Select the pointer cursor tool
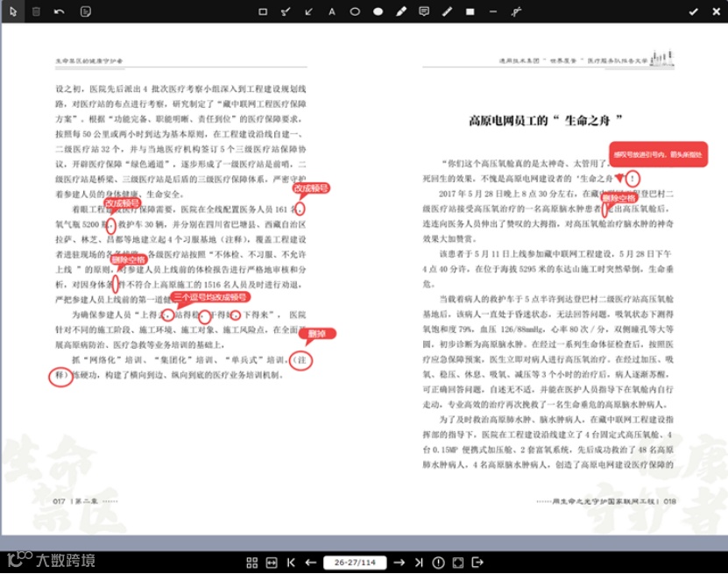Image resolution: width=728 pixels, height=574 pixels. pyautogui.click(x=13, y=11)
